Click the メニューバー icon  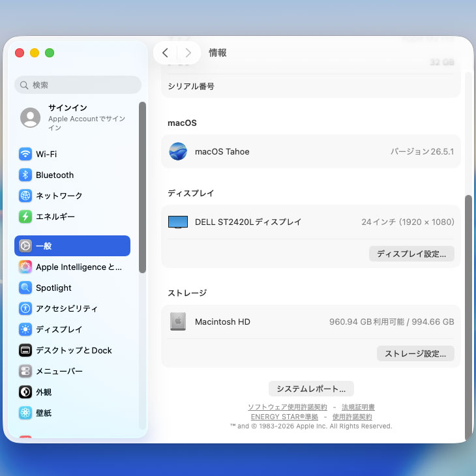click(x=25, y=371)
